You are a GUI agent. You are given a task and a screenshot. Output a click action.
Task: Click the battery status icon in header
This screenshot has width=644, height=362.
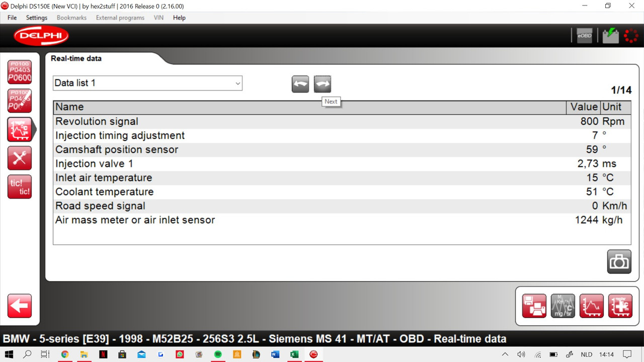click(611, 36)
